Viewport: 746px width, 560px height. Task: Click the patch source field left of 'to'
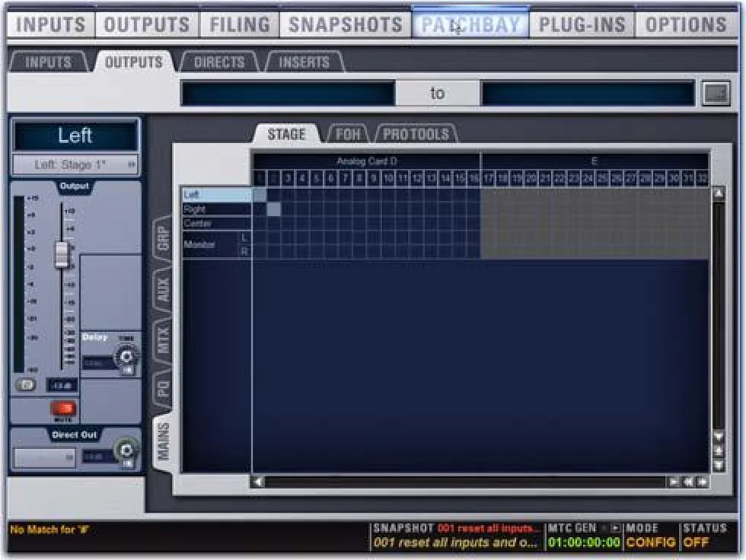click(x=288, y=93)
